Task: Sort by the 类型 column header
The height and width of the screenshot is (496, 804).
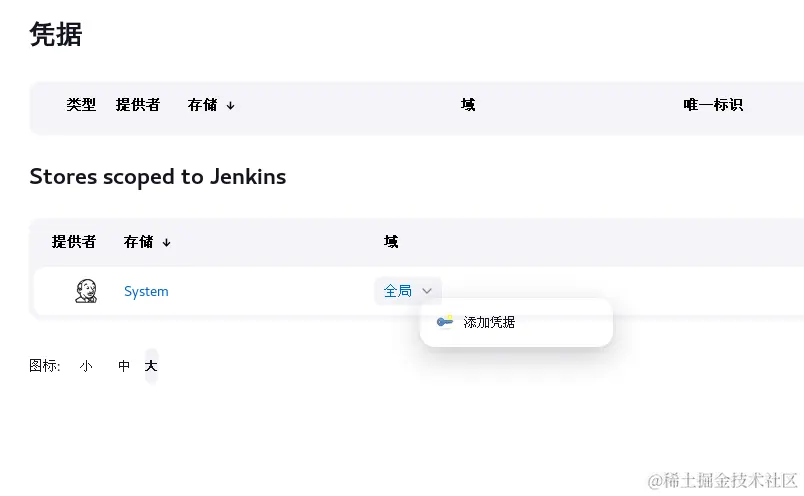Action: [x=81, y=105]
